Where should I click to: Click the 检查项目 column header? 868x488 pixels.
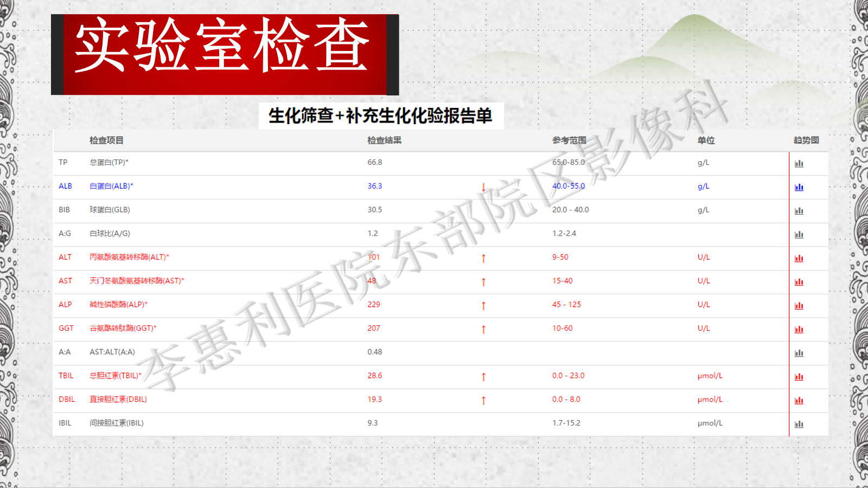106,140
